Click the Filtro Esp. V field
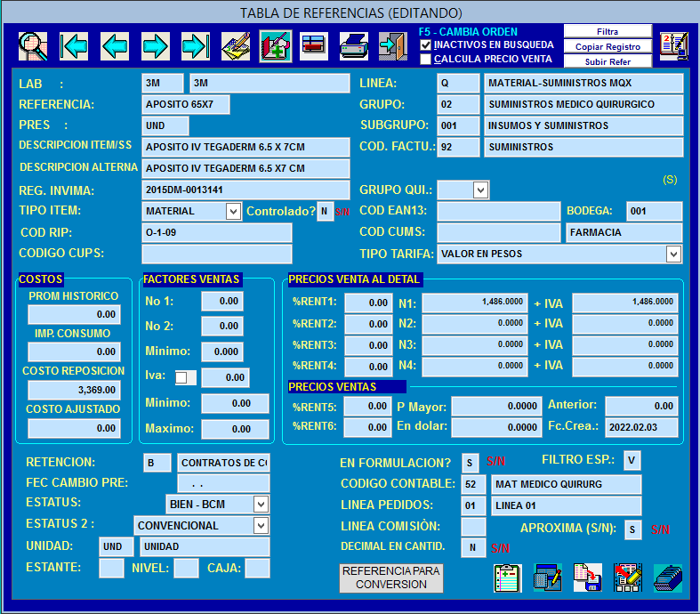Screen dimensions: 700x614 click(632, 460)
